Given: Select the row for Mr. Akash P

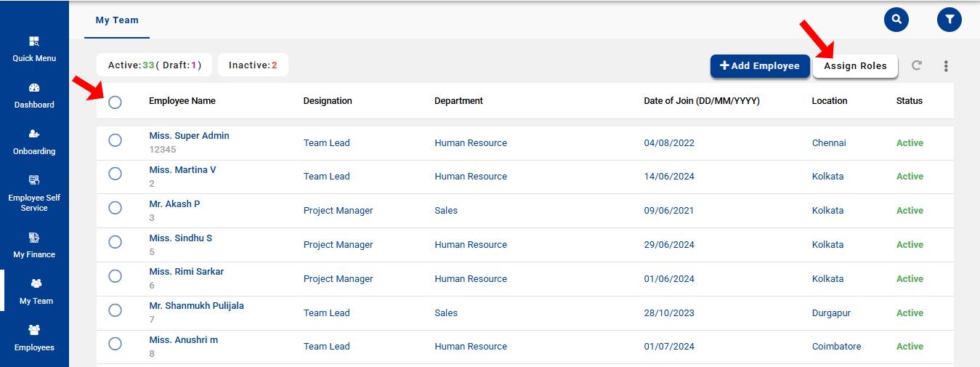Looking at the screenshot, I should click(115, 208).
